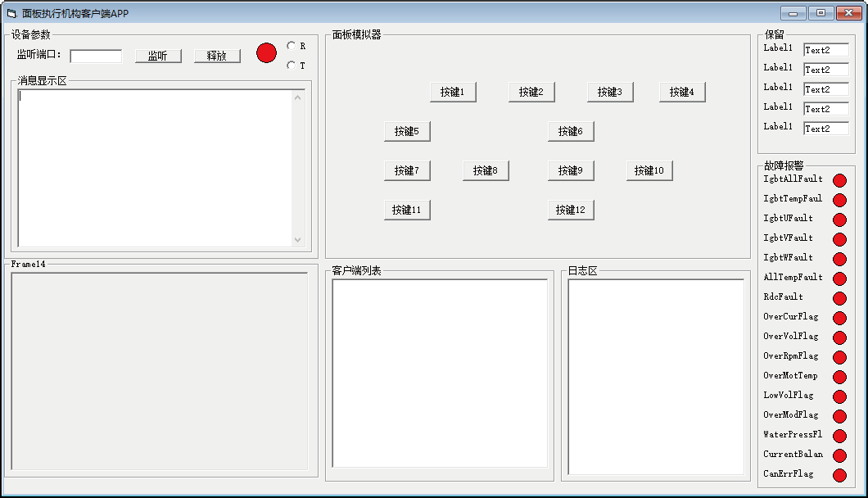Click inside the 日志区 log area
The height and width of the screenshot is (498, 868).
click(x=656, y=376)
